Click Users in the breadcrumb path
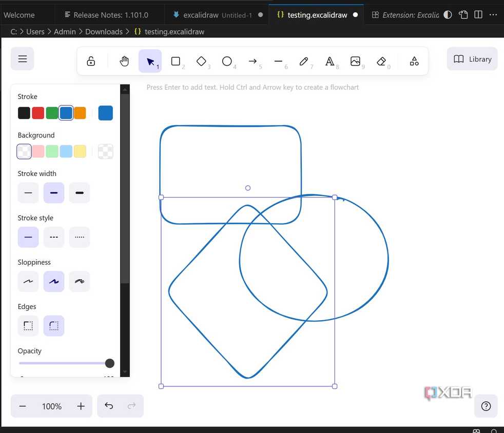The width and height of the screenshot is (504, 433). tap(35, 32)
